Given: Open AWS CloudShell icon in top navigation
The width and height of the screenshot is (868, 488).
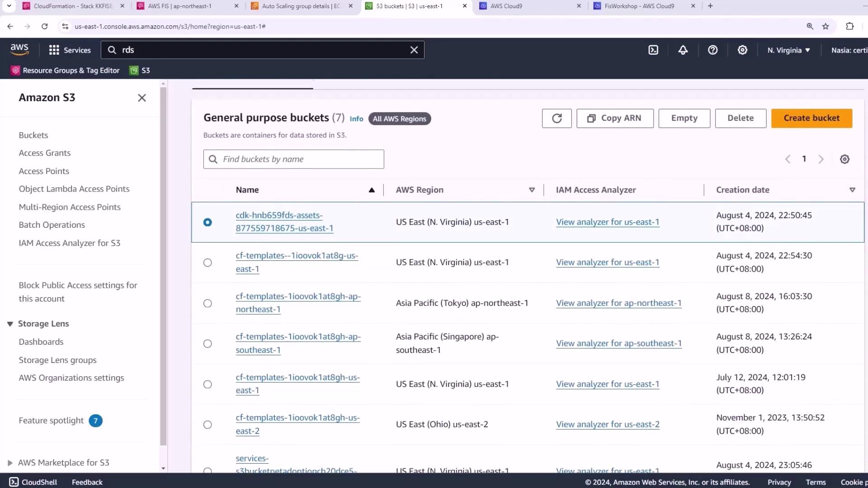Looking at the screenshot, I should point(653,50).
